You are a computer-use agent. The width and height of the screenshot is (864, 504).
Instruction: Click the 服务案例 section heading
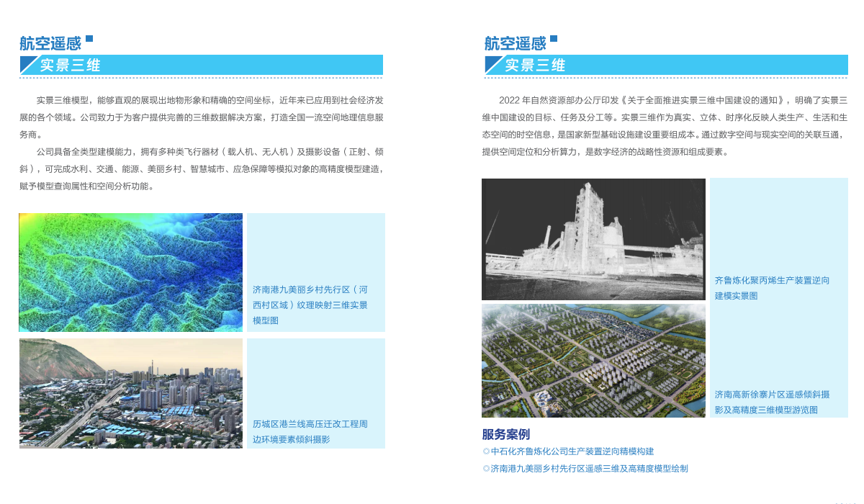[x=505, y=434]
